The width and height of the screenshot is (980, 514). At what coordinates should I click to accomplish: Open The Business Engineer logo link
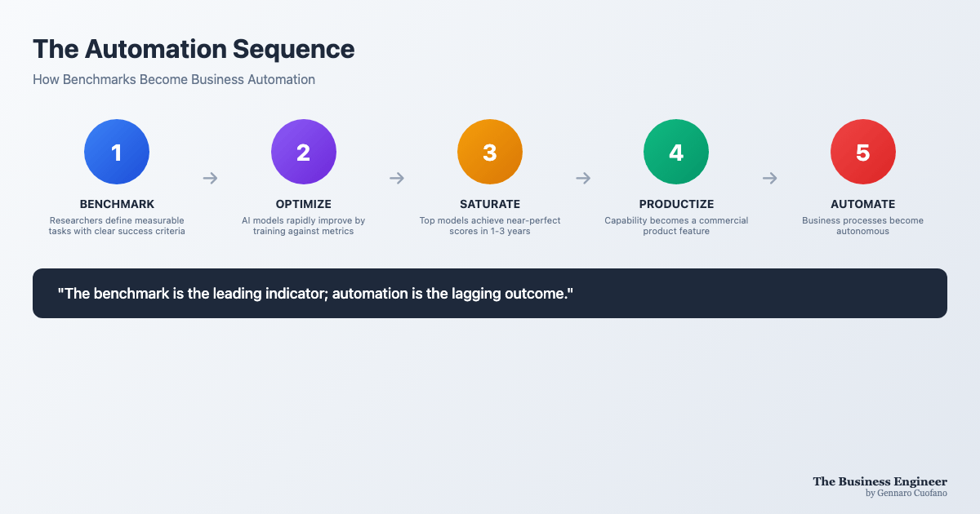coord(880,481)
